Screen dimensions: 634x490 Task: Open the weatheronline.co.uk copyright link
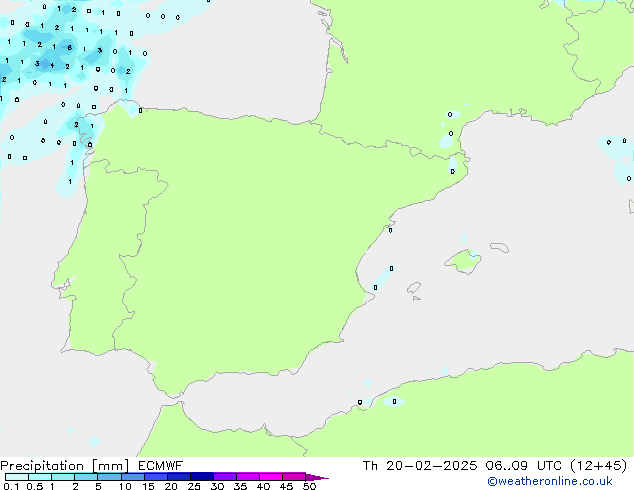pyautogui.click(x=550, y=481)
